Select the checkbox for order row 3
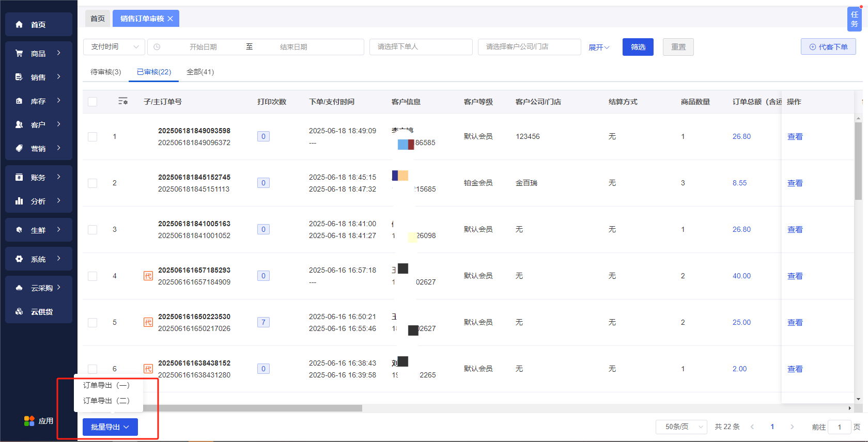Viewport: 868px width, 442px height. tap(92, 230)
